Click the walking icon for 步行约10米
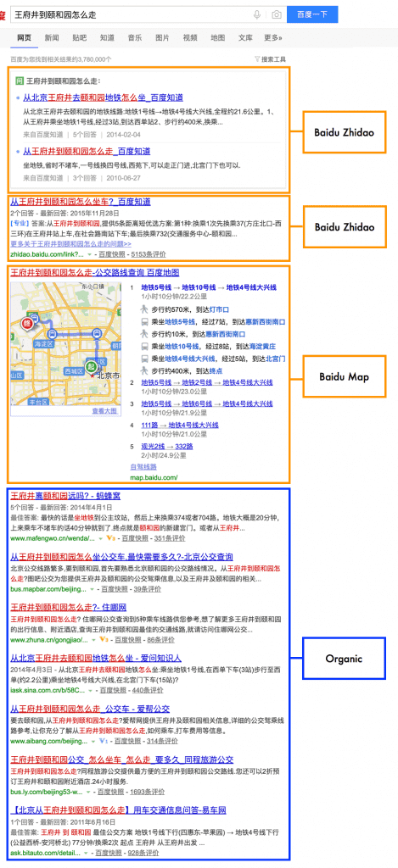 [145, 334]
